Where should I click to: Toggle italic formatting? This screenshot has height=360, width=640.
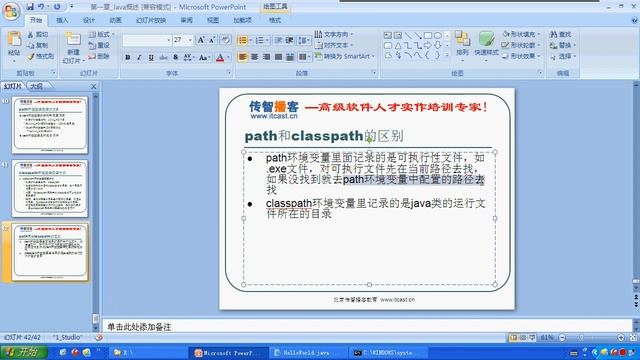point(139,58)
